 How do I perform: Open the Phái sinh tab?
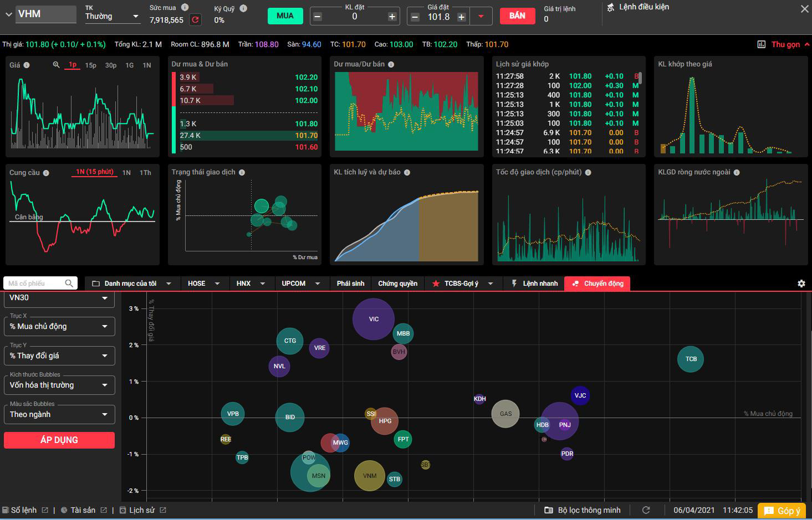point(350,284)
